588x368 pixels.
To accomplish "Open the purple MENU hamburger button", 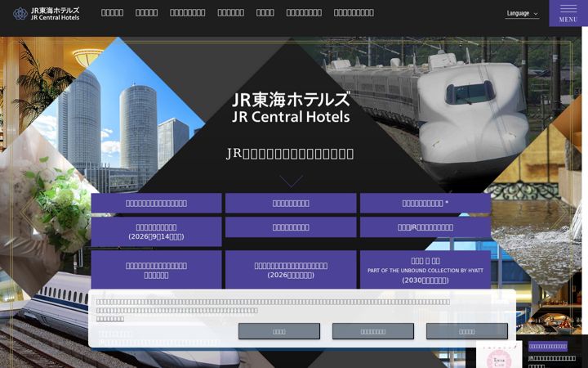I will [x=568, y=13].
